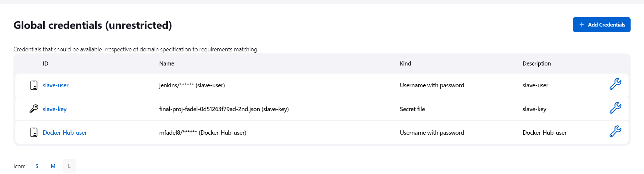
Task: Open the slave-key ID link
Action: (55, 109)
